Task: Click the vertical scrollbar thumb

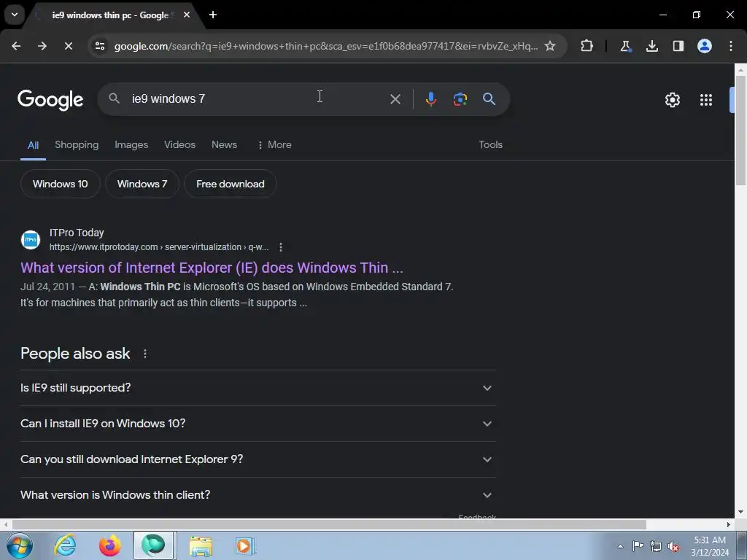Action: 740,131
